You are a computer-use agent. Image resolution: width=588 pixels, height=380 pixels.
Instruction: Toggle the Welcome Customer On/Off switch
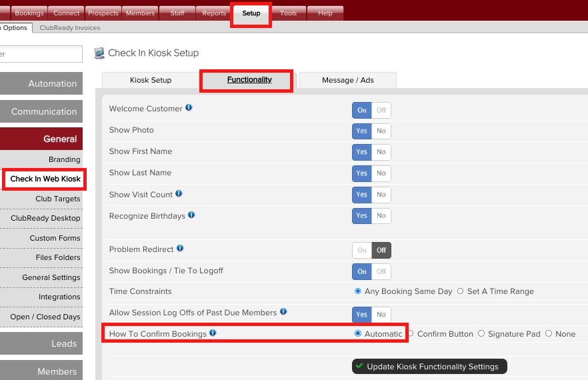(371, 111)
